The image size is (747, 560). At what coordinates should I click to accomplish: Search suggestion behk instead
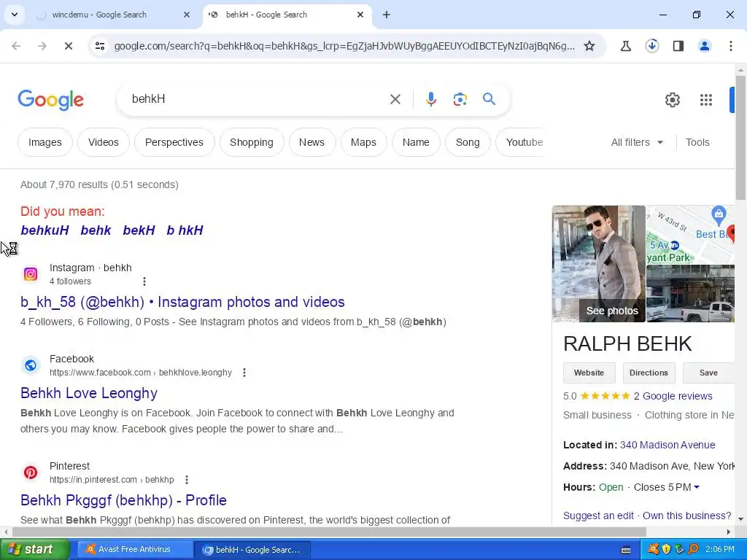[96, 230]
